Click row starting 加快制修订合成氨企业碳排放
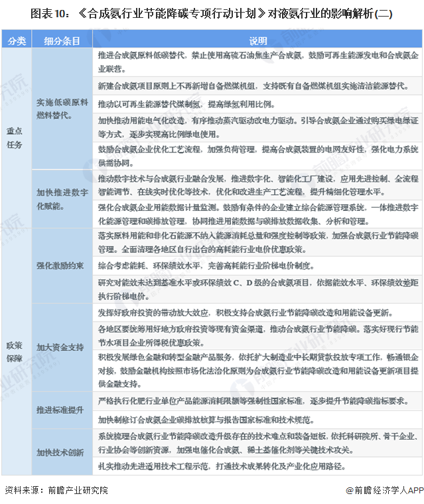Screen dimensions: 424x504 click(257, 420)
